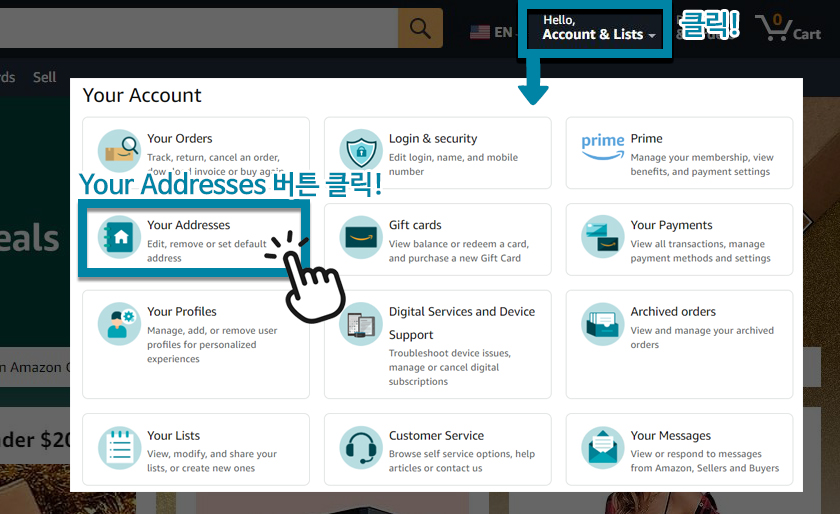Select the Prime title link
The height and width of the screenshot is (514, 840).
(x=646, y=138)
